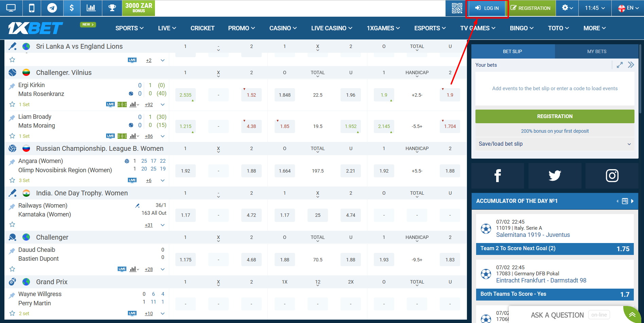Open the 200% bonus on first deposit link
The image size is (644, 323).
(x=555, y=131)
